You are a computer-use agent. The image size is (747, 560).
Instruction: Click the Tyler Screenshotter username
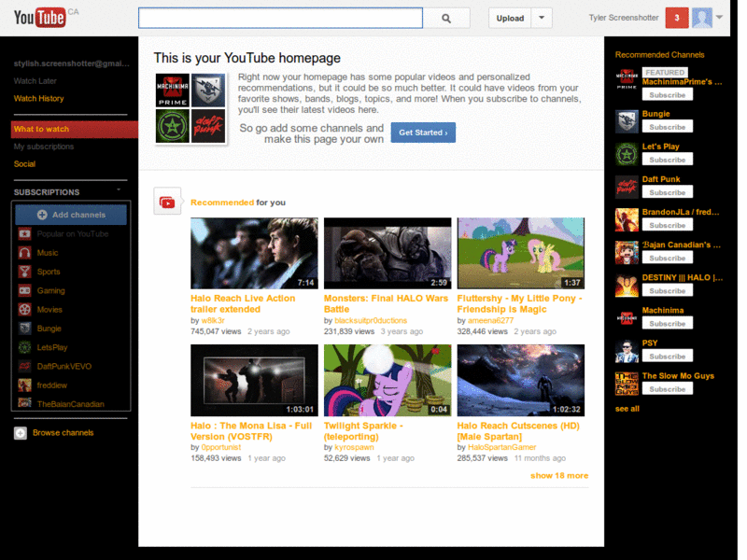pyautogui.click(x=624, y=18)
